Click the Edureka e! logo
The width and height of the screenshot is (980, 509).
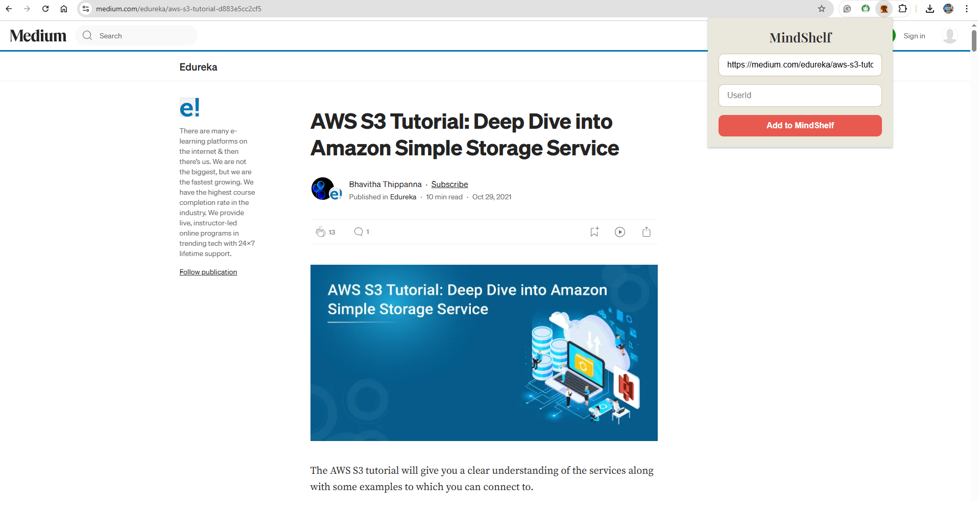[189, 107]
